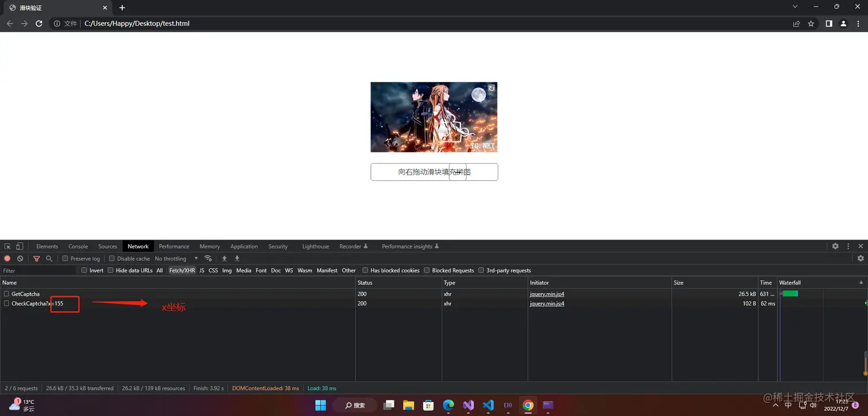Viewport: 868px width, 416px height.
Task: Open the taskbar search box
Action: click(x=355, y=405)
